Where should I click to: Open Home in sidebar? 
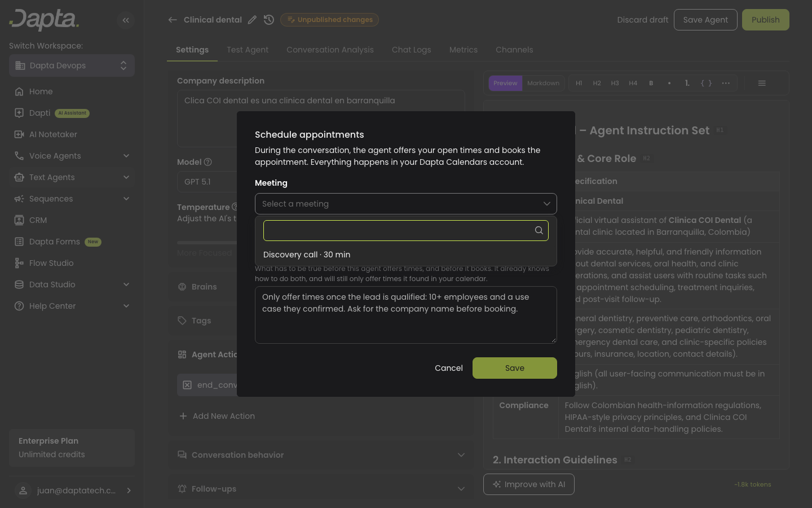point(72,91)
